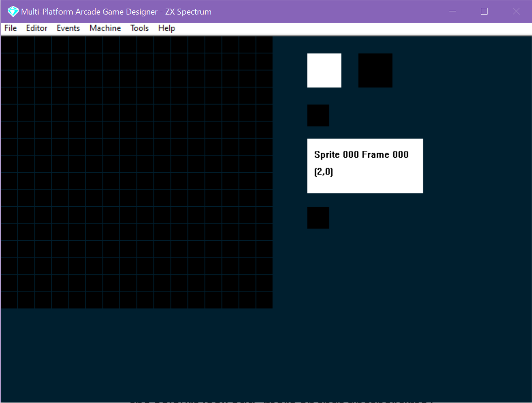Close the Arcade Game Designer window
This screenshot has height=403, width=532.
click(516, 11)
